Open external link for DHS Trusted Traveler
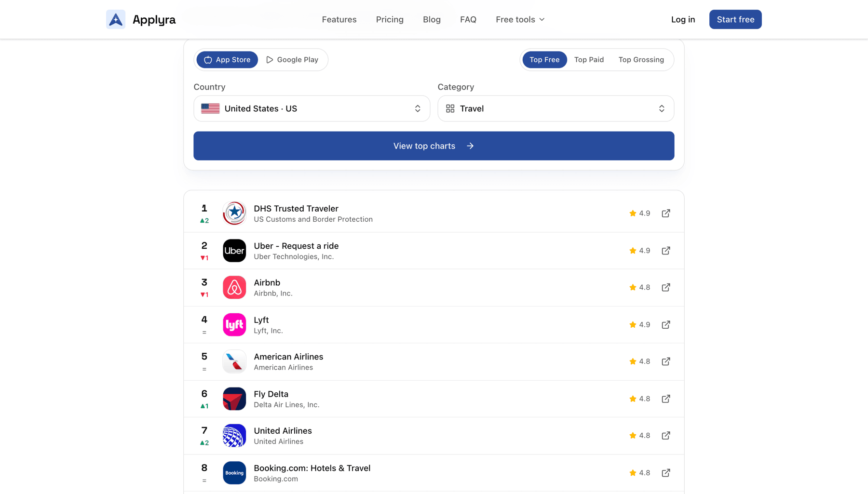Screen dimensions: 868x494 [666, 213]
